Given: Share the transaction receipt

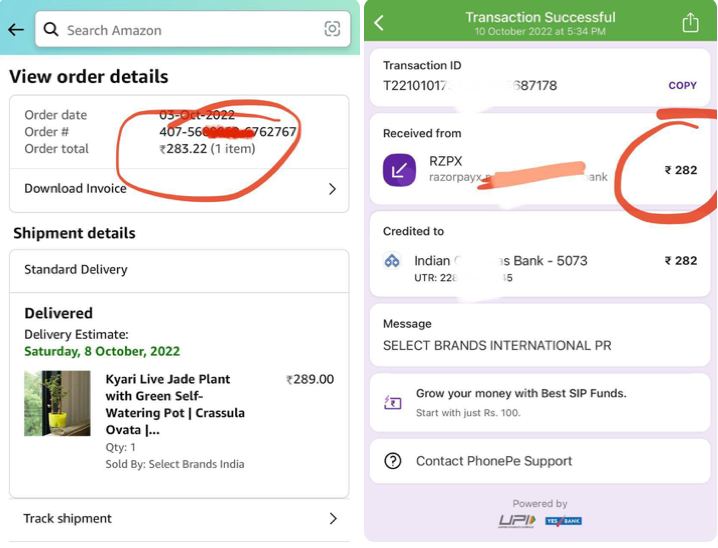Looking at the screenshot, I should (x=690, y=22).
